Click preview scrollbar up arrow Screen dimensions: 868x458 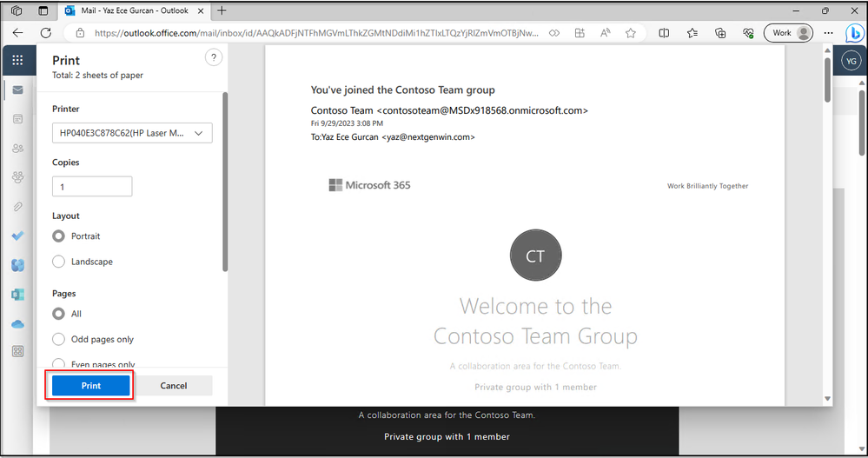[827, 50]
